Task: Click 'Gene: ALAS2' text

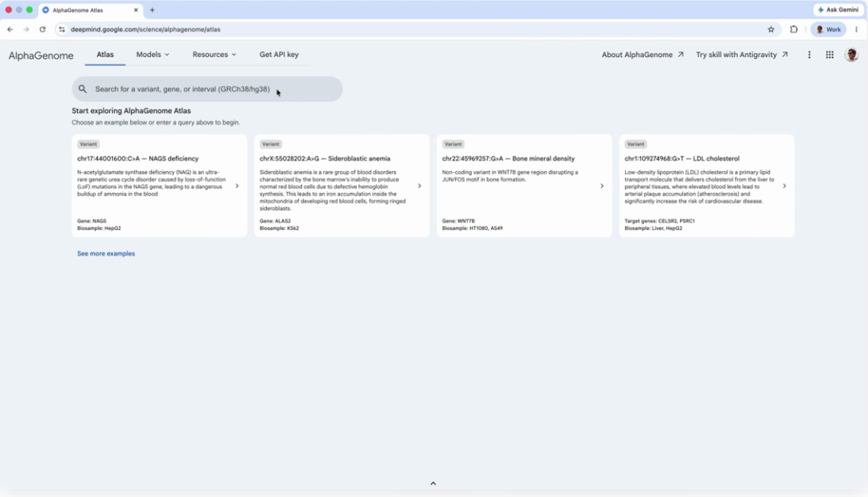Action: coord(275,220)
